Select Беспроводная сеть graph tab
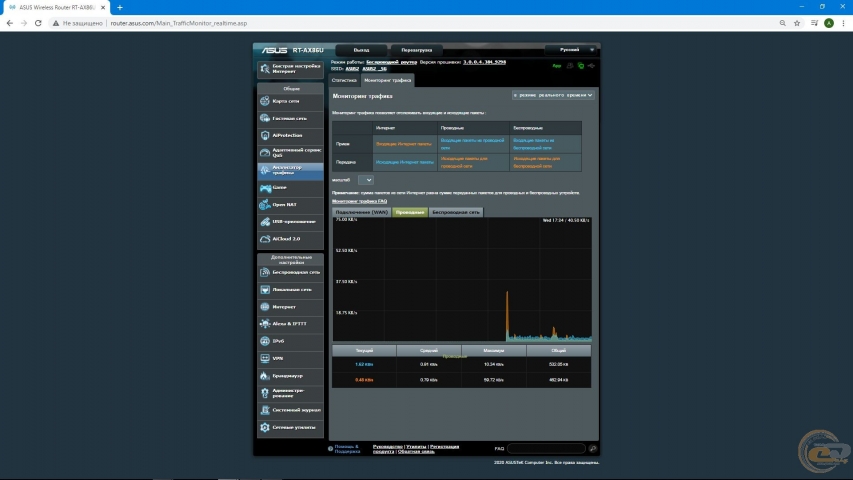This screenshot has height=480, width=853. coord(456,212)
